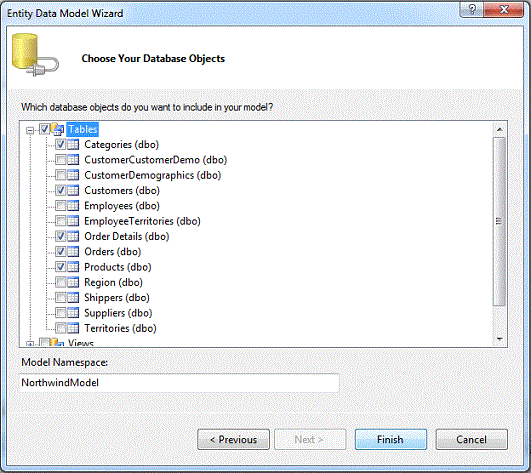The image size is (531, 473).
Task: Click the Region table icon
Action: (x=73, y=282)
